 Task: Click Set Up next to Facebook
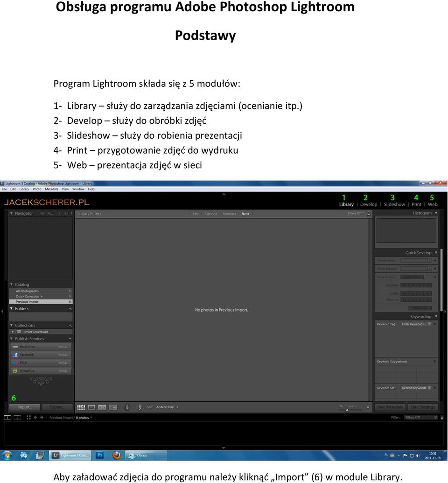point(63,355)
